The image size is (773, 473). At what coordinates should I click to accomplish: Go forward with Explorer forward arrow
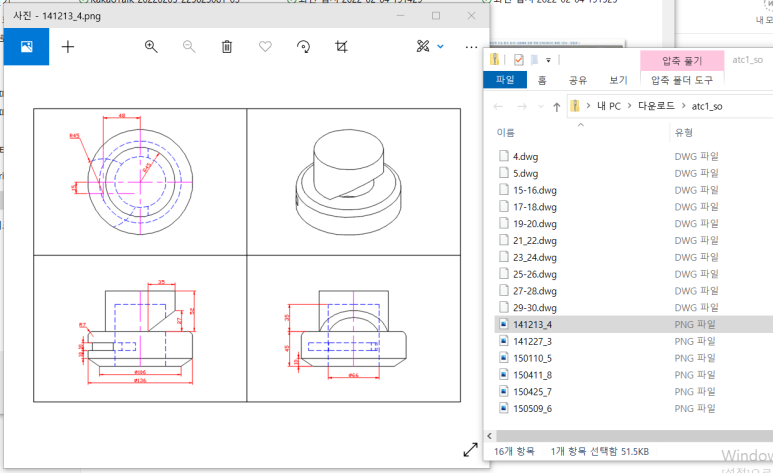pos(522,107)
